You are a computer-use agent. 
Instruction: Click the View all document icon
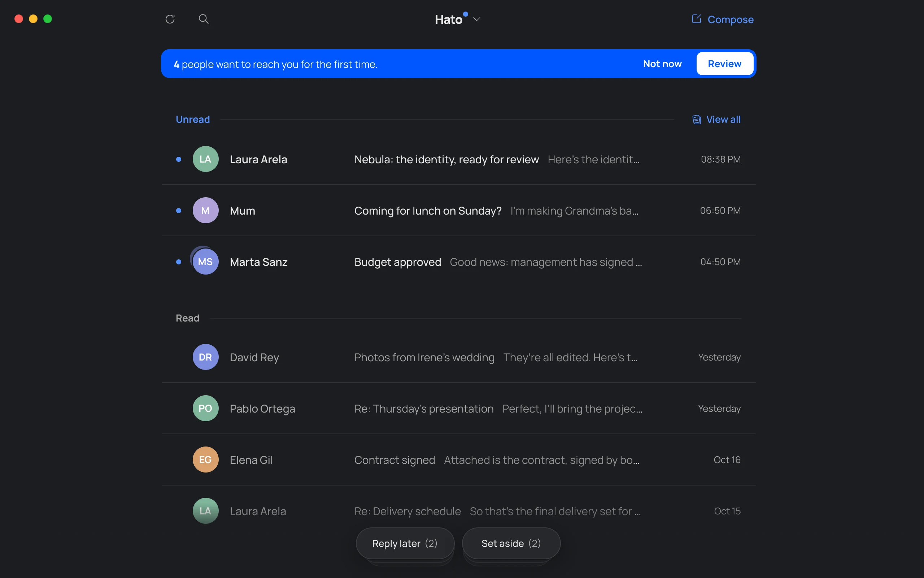[x=697, y=120]
